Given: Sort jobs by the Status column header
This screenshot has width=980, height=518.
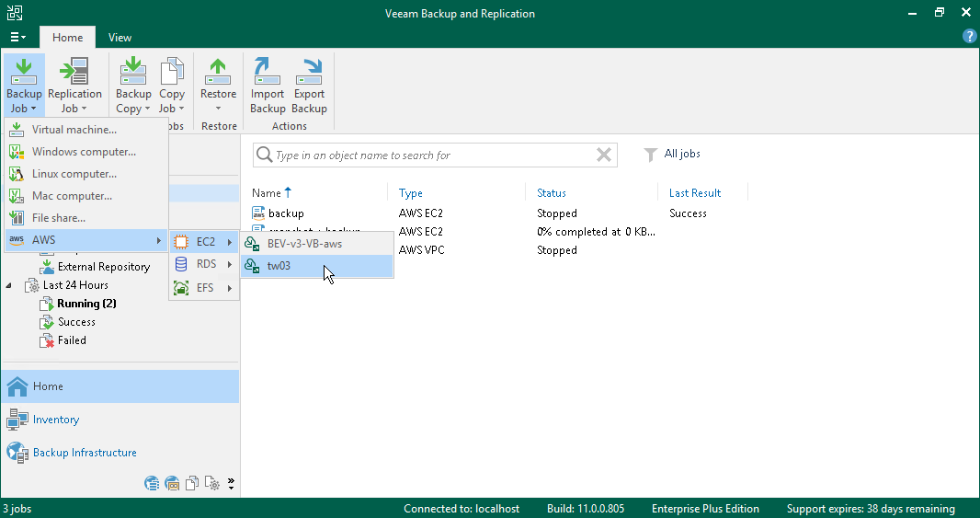Looking at the screenshot, I should click(x=552, y=193).
